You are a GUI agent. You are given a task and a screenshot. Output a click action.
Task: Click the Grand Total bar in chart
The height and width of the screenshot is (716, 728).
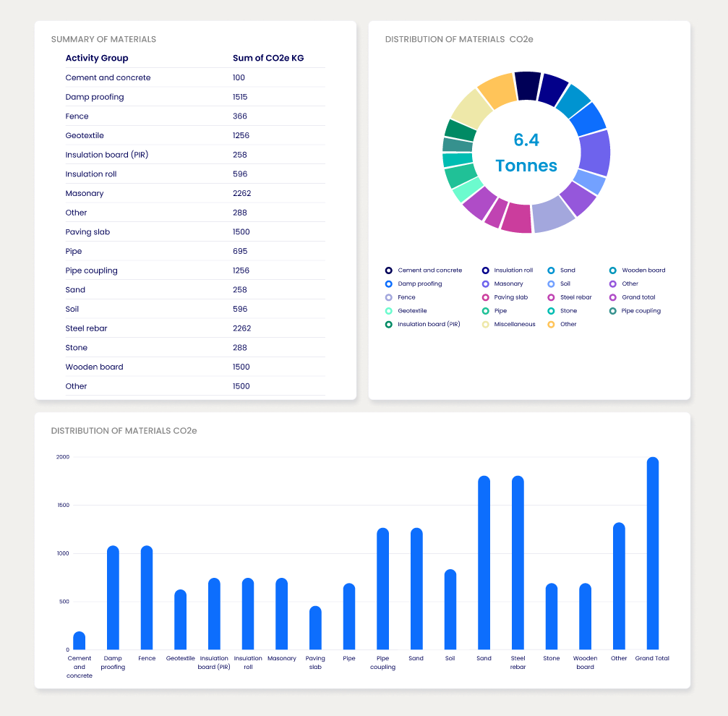click(652, 553)
